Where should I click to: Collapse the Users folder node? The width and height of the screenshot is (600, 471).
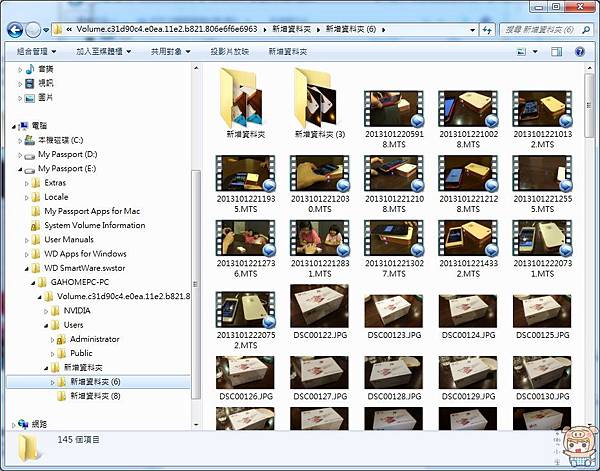pyautogui.click(x=46, y=326)
